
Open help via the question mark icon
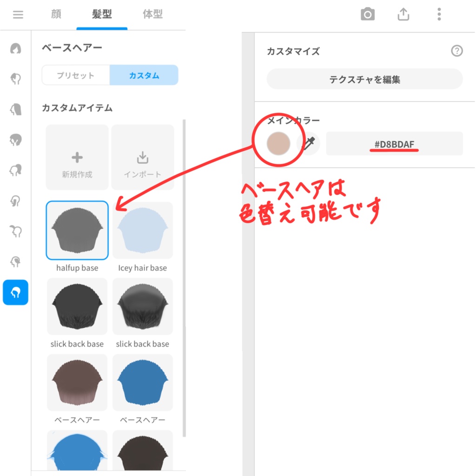coord(457,51)
